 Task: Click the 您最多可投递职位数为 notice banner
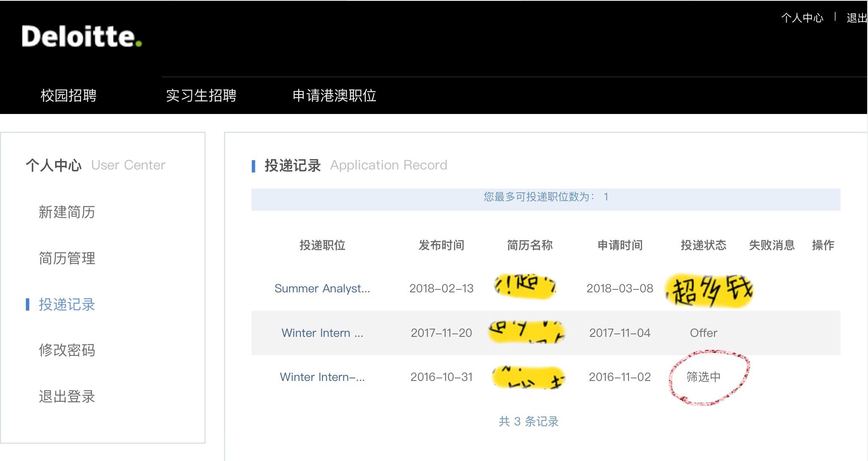[x=546, y=197]
